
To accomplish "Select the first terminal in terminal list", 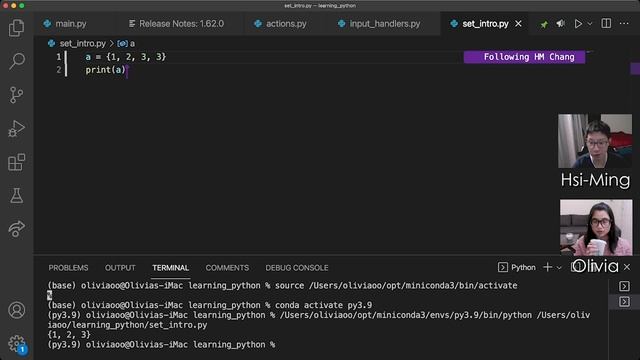I will tap(624, 286).
